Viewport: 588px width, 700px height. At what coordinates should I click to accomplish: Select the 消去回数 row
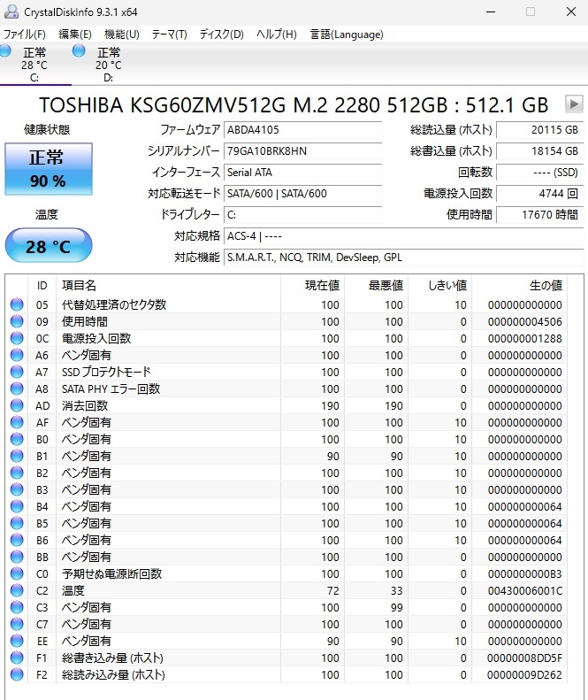tap(286, 405)
